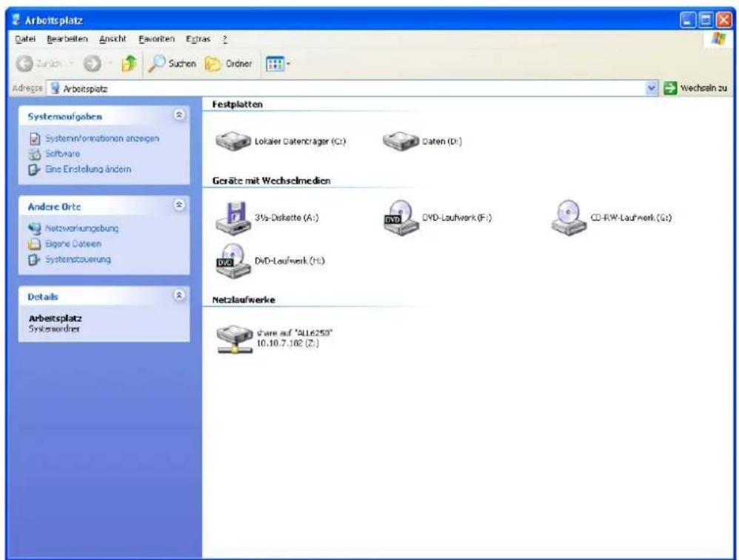Screen dimensions: 739x560
Task: Click the Ansichten view grid icon
Action: tap(275, 64)
